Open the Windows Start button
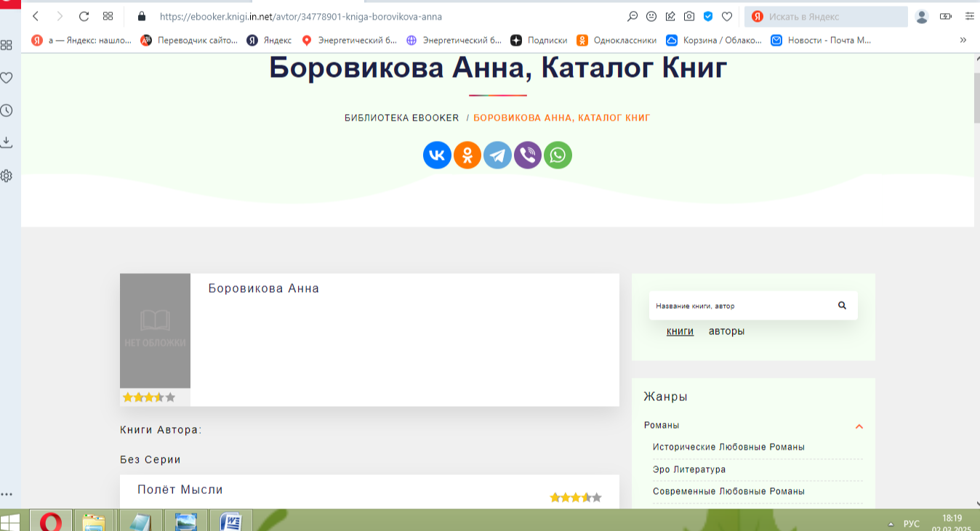This screenshot has width=980, height=531. [11, 522]
